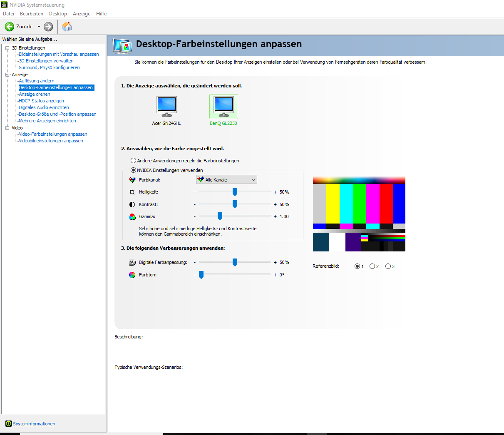
Task: Click the minus sign next to Digitale Farbanpassung
Action: click(x=195, y=263)
